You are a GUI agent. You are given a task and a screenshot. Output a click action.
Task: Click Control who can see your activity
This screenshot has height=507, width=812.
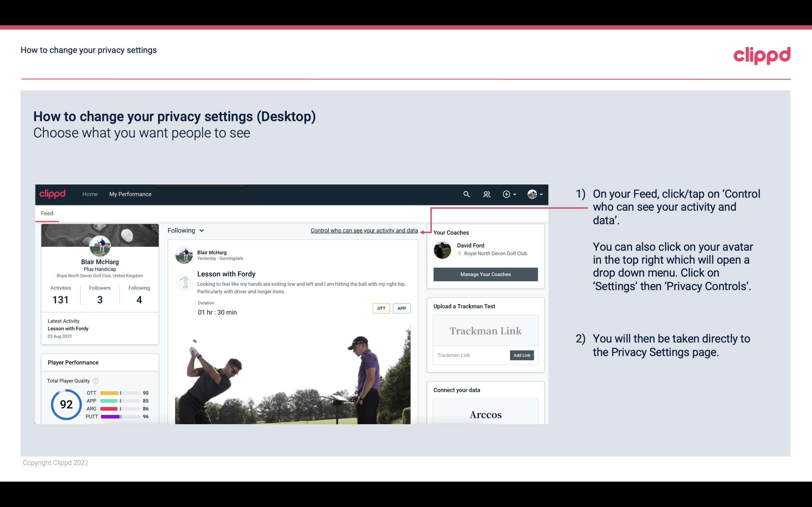[x=363, y=230]
